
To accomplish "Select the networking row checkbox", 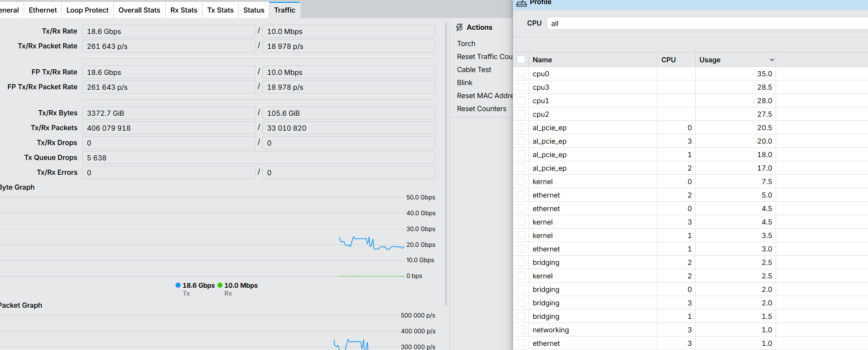I will point(521,330).
